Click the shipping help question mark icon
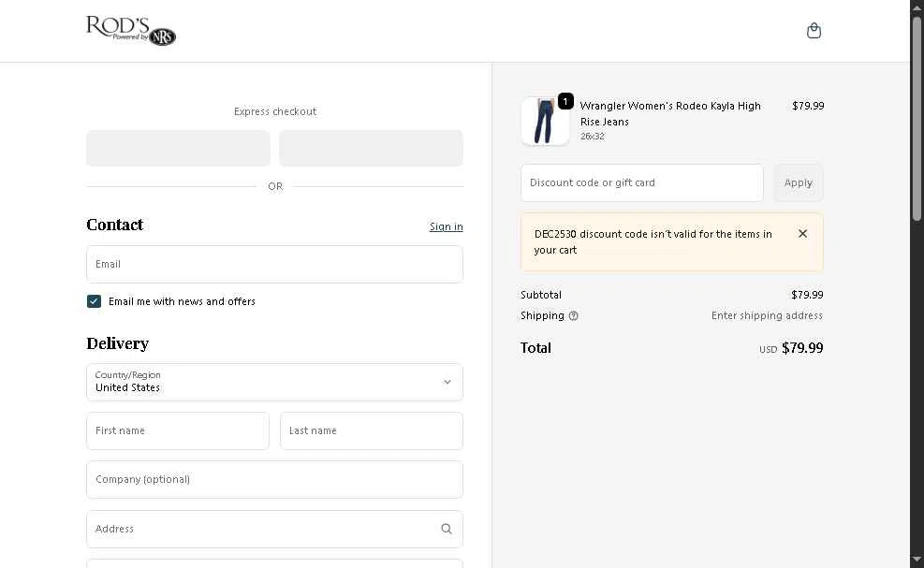The width and height of the screenshot is (924, 568). coord(573,316)
